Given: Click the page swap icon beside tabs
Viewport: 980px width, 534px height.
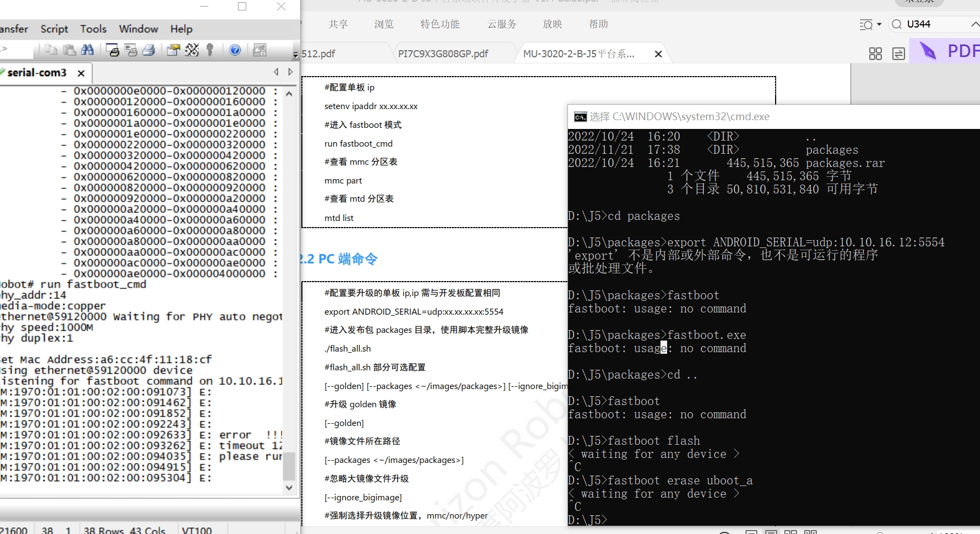Looking at the screenshot, I should tap(898, 53).
